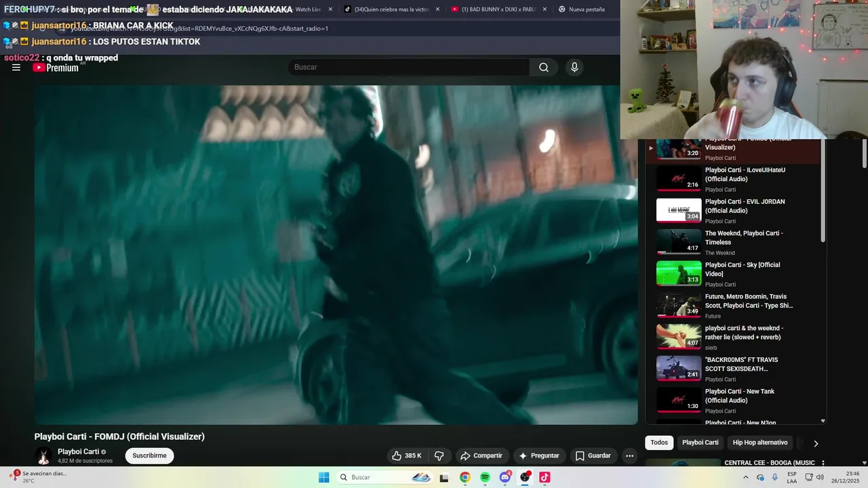Save the video with Guardar
The height and width of the screenshot is (488, 868).
[593, 455]
